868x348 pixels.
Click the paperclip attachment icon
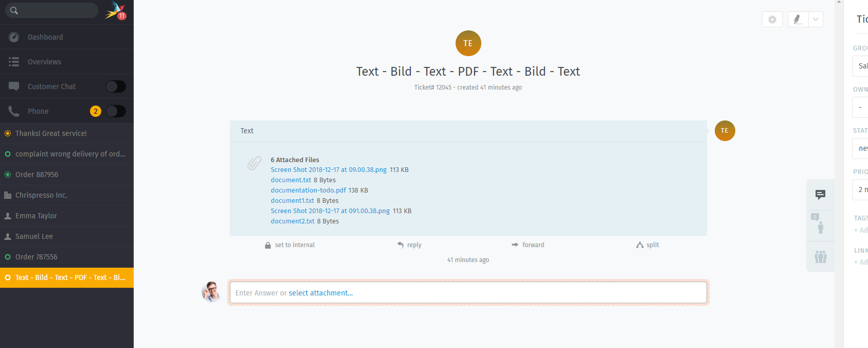(254, 163)
